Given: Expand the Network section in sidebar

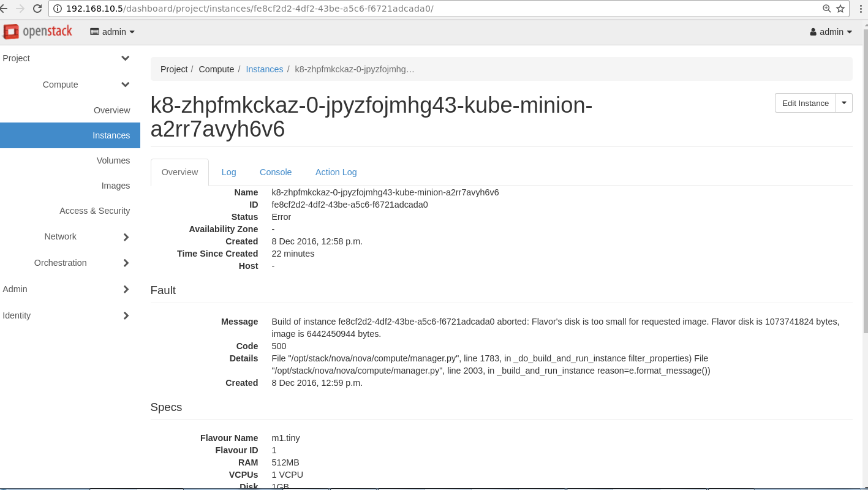Looking at the screenshot, I should (x=126, y=237).
